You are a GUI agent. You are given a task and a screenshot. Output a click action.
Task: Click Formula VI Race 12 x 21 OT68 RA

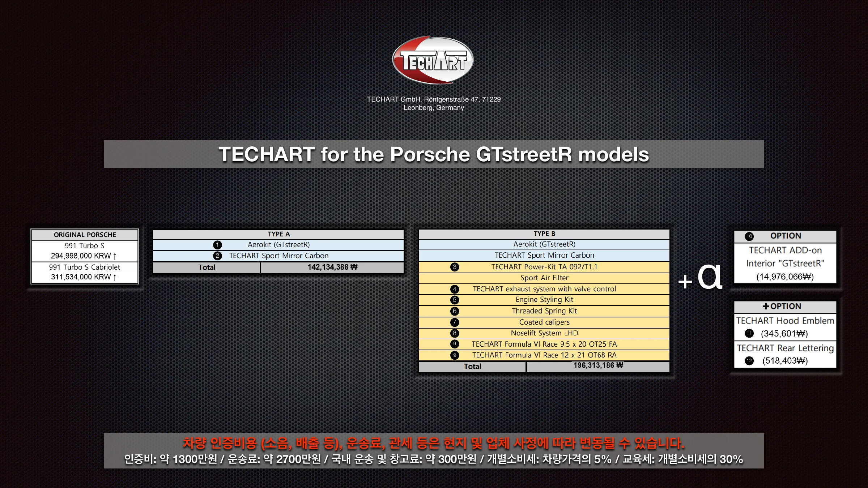[x=544, y=355]
